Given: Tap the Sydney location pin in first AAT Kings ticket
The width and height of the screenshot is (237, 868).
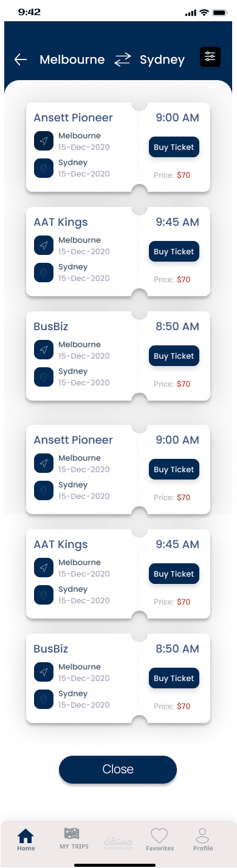Looking at the screenshot, I should (44, 273).
